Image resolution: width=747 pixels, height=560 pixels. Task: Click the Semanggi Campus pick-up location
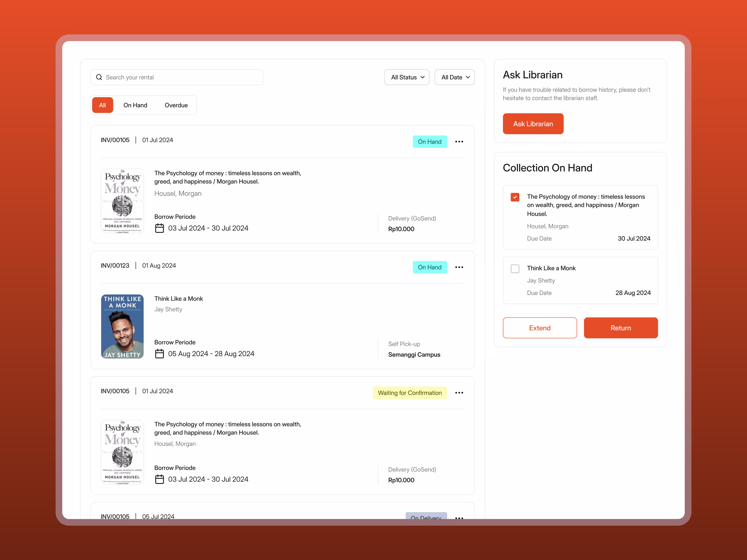tap(414, 355)
